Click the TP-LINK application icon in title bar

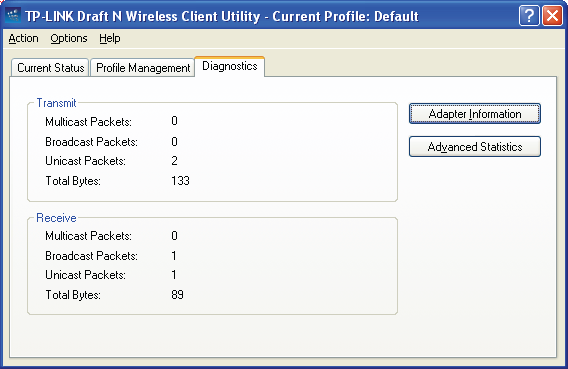click(13, 16)
